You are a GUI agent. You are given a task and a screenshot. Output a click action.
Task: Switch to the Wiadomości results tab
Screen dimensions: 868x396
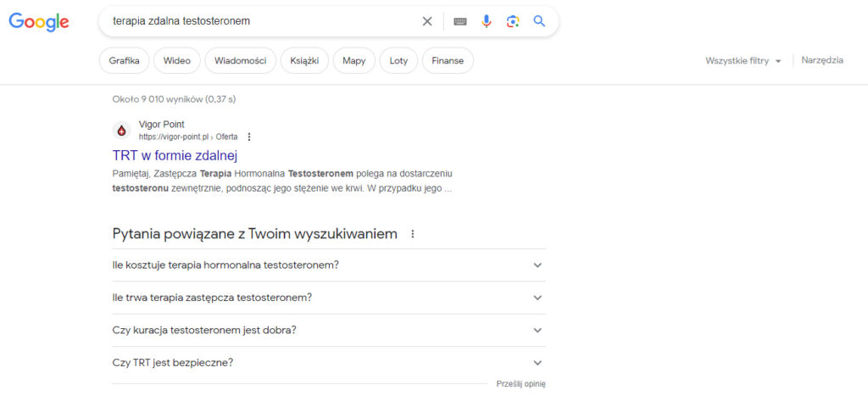240,61
